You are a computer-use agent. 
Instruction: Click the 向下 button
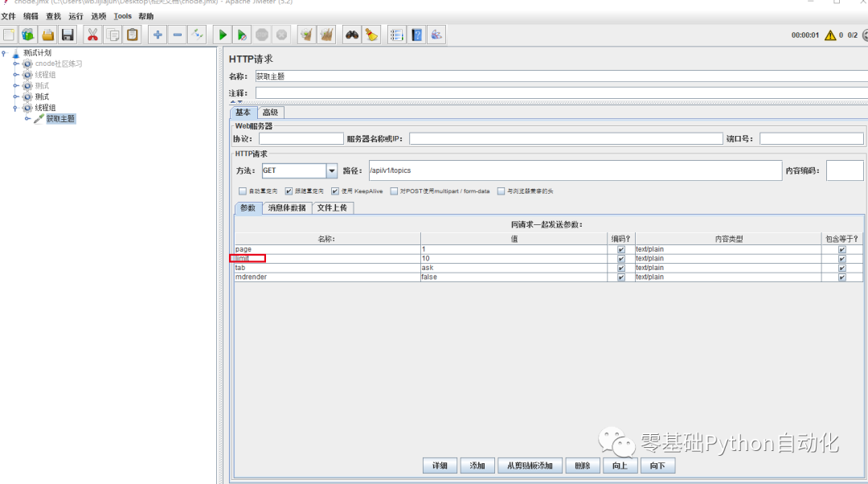point(657,466)
